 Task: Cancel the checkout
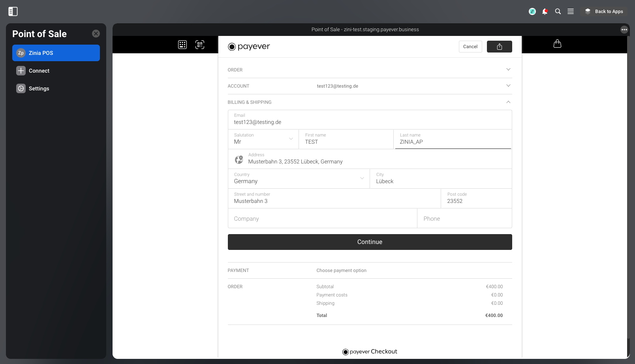pos(470,47)
